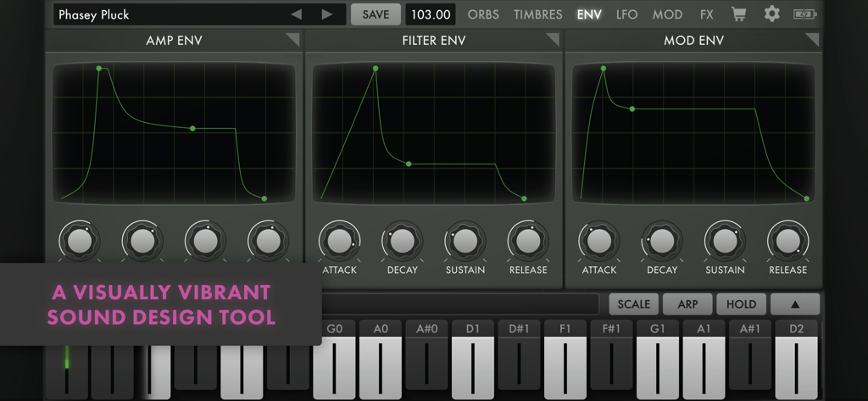
Task: Click second Amp Env knob
Action: pos(142,241)
